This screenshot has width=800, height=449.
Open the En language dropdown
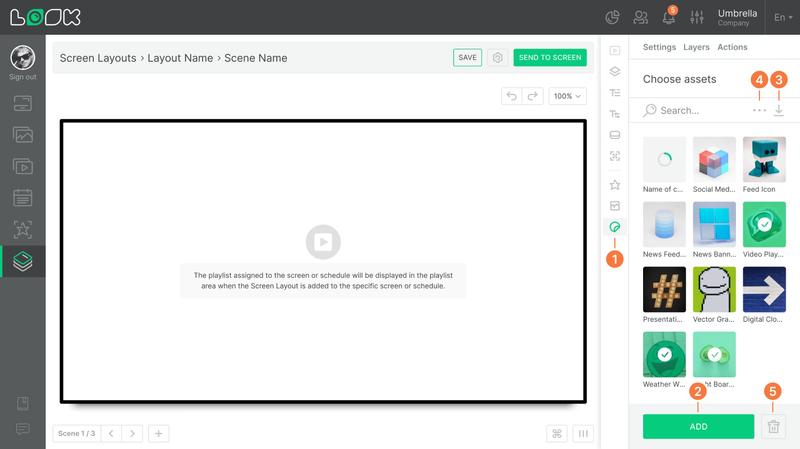783,17
